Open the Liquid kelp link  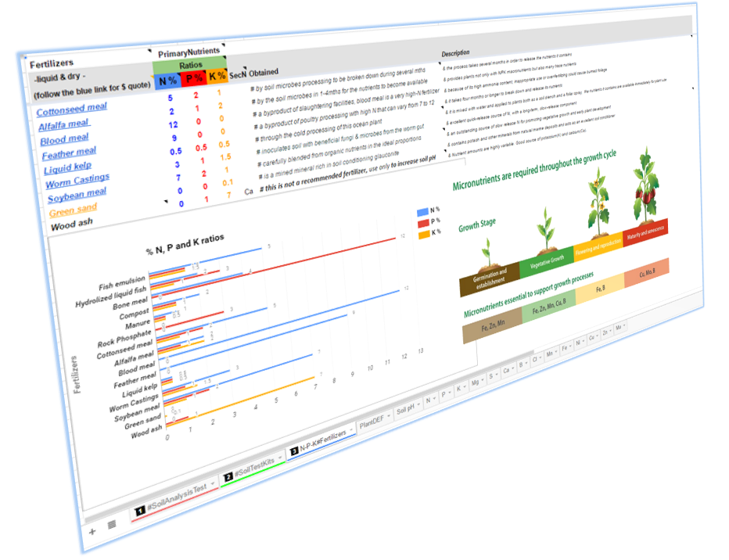[x=68, y=167]
